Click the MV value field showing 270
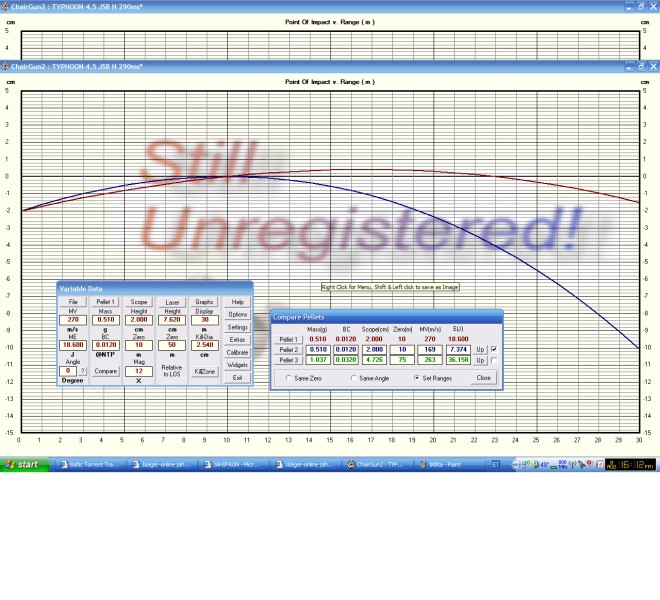The width and height of the screenshot is (660, 600). tap(73, 320)
